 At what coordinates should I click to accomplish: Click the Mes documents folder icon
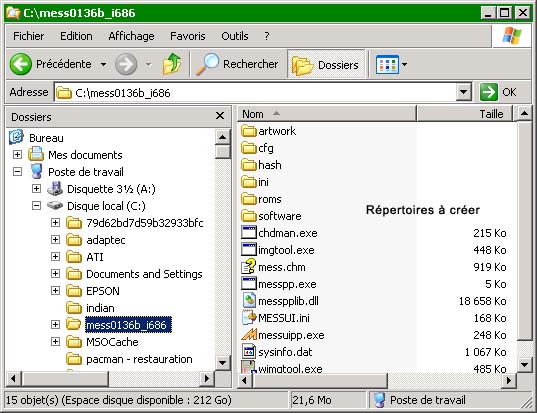[x=36, y=154]
